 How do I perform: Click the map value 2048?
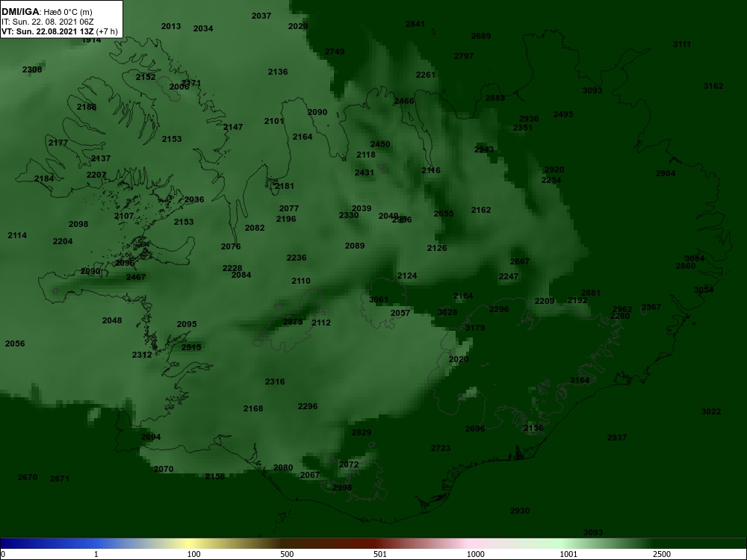[x=112, y=320]
